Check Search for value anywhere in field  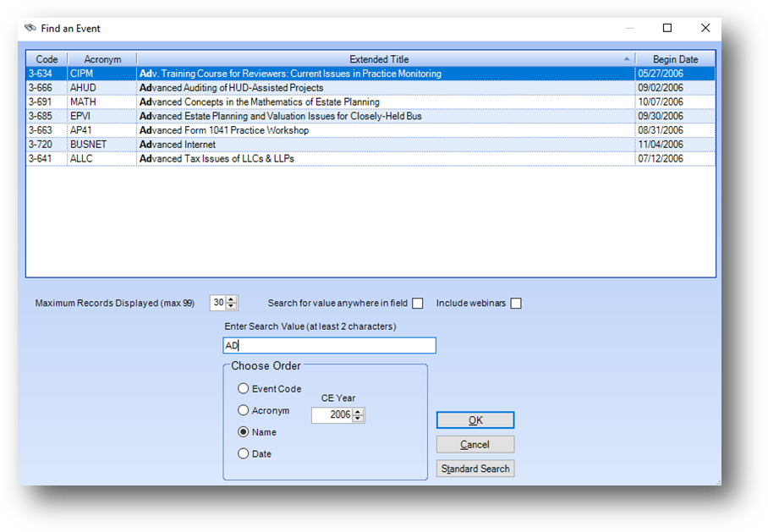pos(417,304)
